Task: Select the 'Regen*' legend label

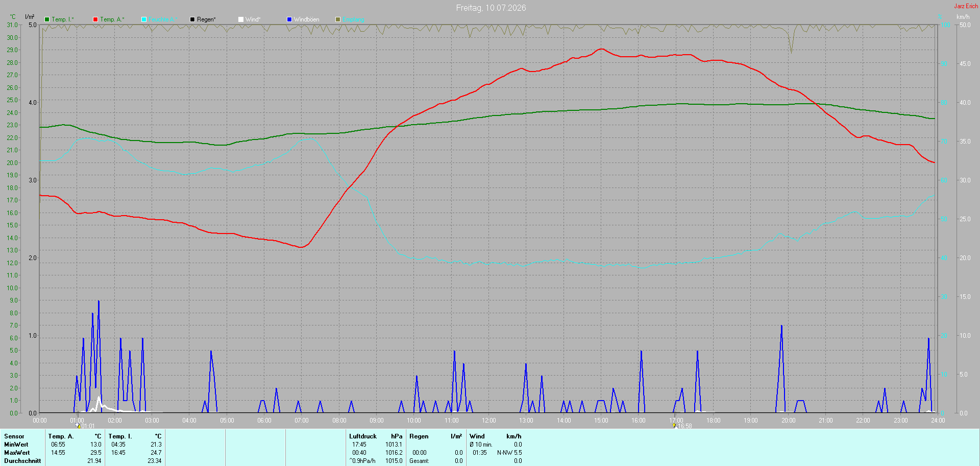Action: [x=206, y=19]
